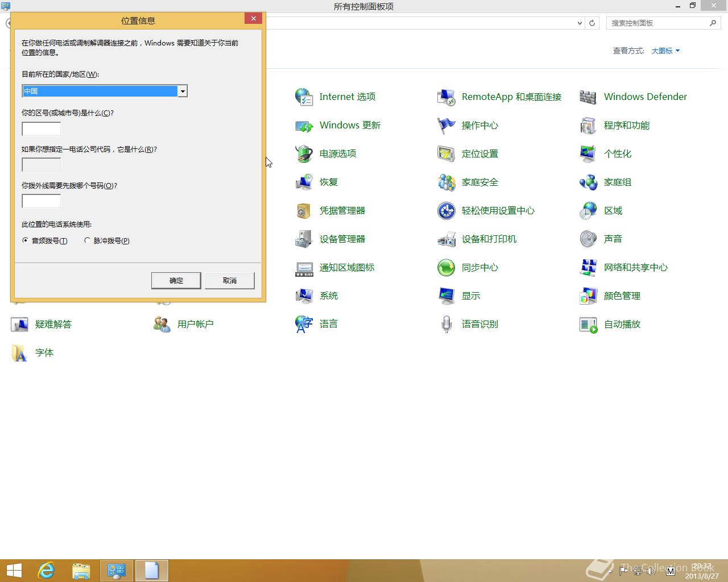
Task: Open 家庭组 icon
Action: pos(589,182)
